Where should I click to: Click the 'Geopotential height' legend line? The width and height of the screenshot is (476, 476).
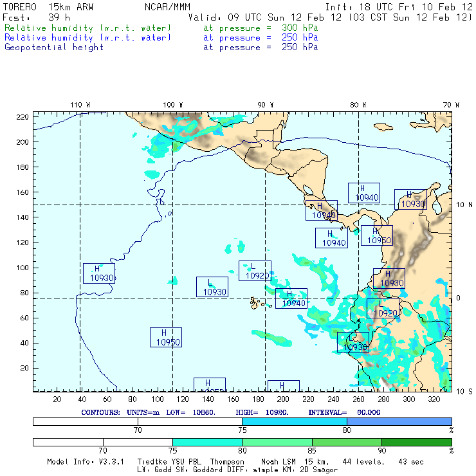tap(161, 47)
